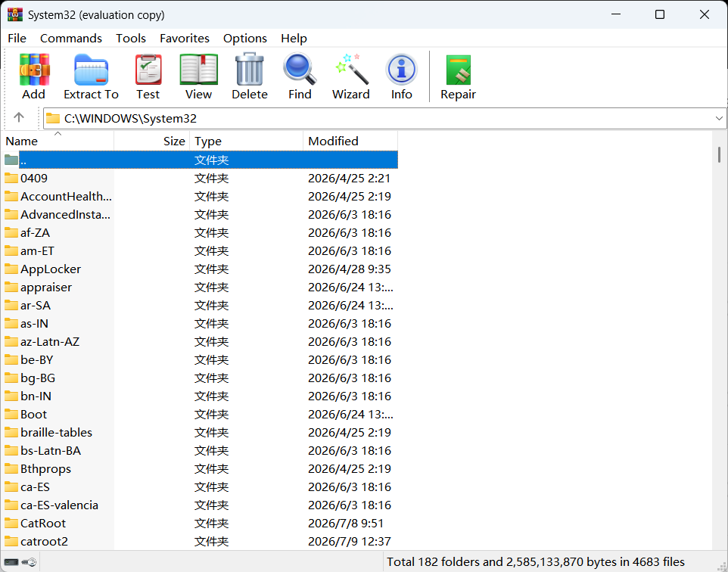Click the appraiser folder icon
The width and height of the screenshot is (728, 572).
point(11,288)
